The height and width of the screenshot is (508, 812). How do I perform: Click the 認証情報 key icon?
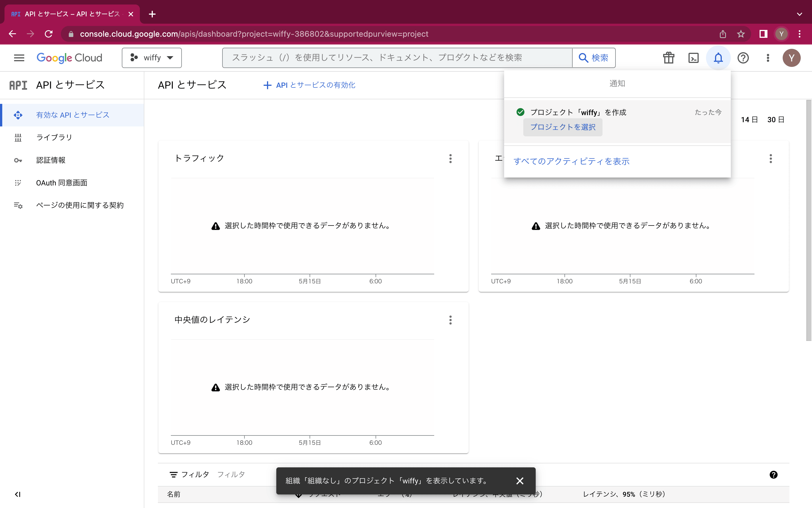click(x=18, y=160)
